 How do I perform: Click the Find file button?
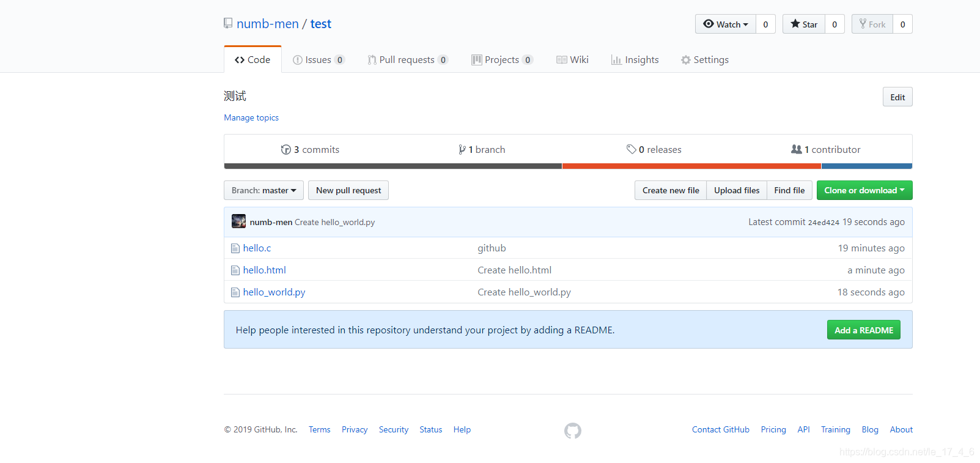pos(789,190)
